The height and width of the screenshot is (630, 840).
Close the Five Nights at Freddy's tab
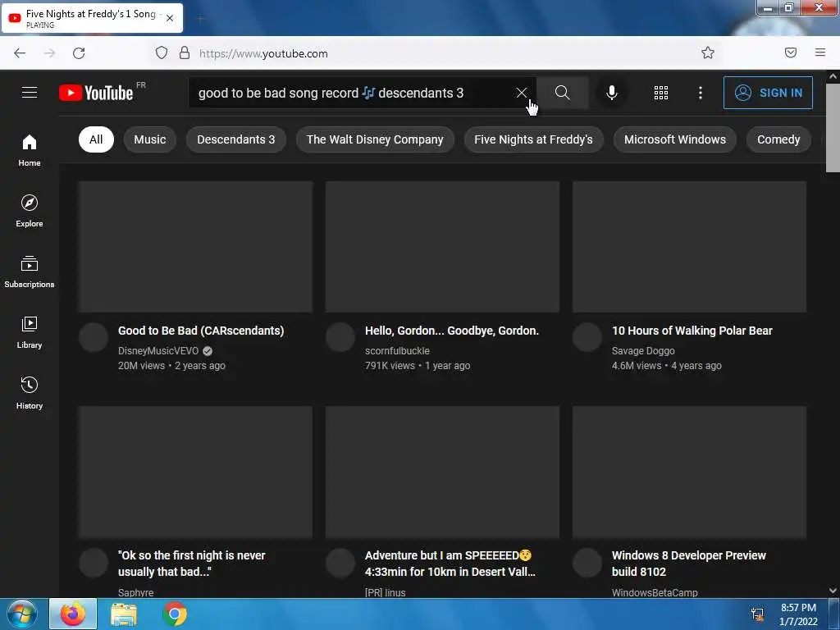[x=170, y=18]
